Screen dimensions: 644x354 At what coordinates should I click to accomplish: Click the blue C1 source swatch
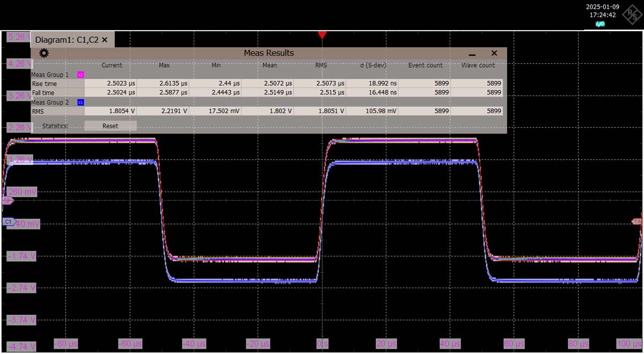80,102
